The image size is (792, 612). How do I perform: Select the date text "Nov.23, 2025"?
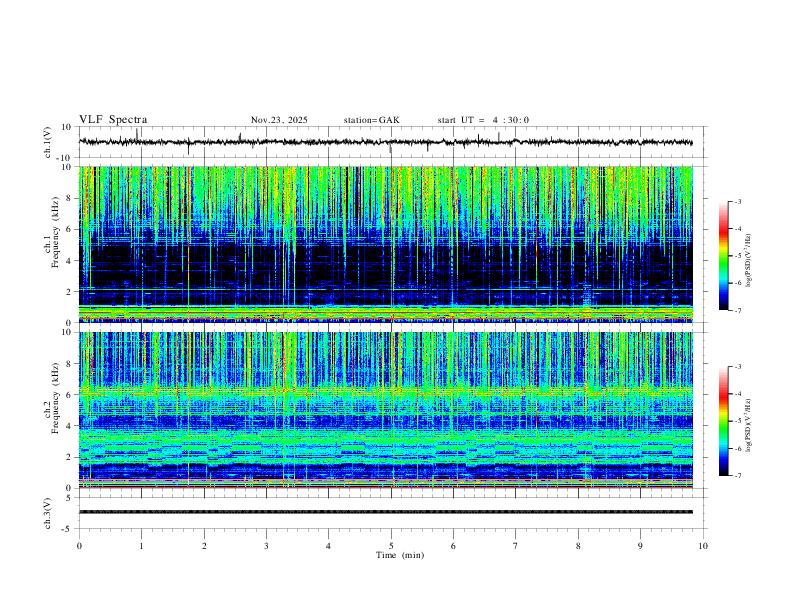coord(279,120)
